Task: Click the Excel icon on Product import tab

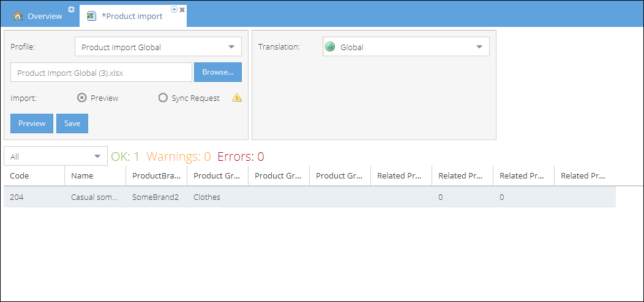Action: pyautogui.click(x=91, y=16)
